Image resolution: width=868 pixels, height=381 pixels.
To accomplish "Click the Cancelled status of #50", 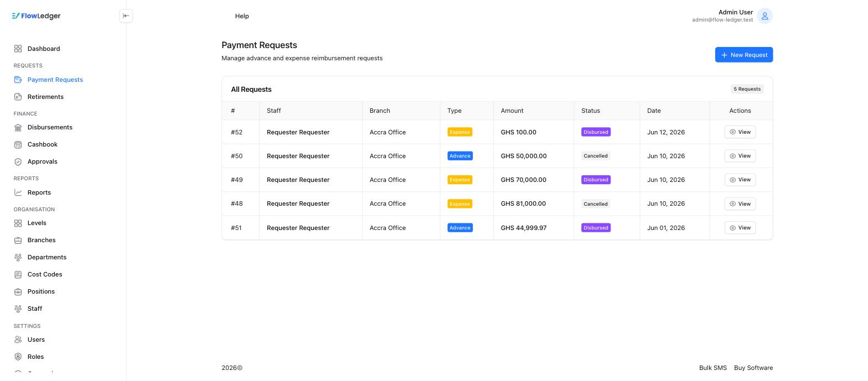I will click(x=596, y=156).
